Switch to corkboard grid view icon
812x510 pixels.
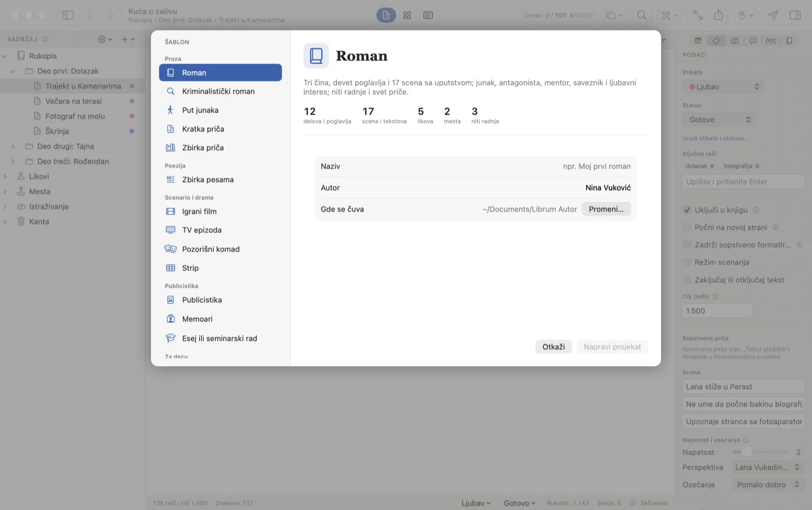(407, 15)
